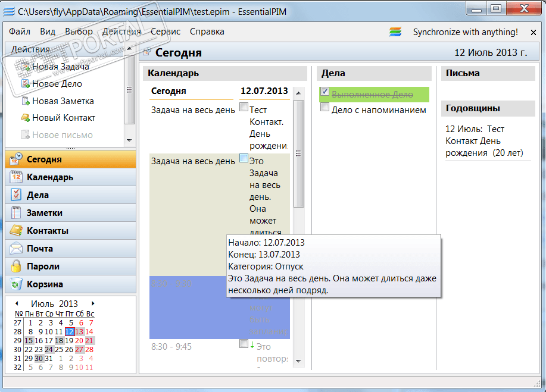This screenshot has height=392, width=546.
Task: Click the Действия panel scroll-up arrow
Action: pos(130,49)
